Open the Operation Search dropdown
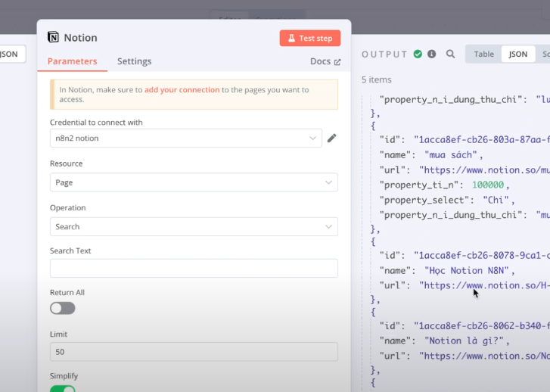Viewport: 550px width, 392px height. [194, 226]
